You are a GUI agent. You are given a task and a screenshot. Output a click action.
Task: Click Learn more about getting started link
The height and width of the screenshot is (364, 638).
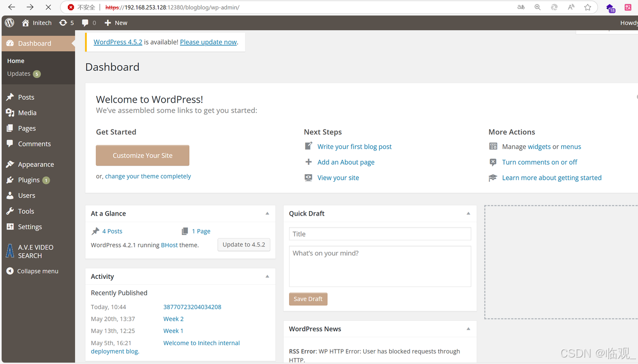[552, 177]
